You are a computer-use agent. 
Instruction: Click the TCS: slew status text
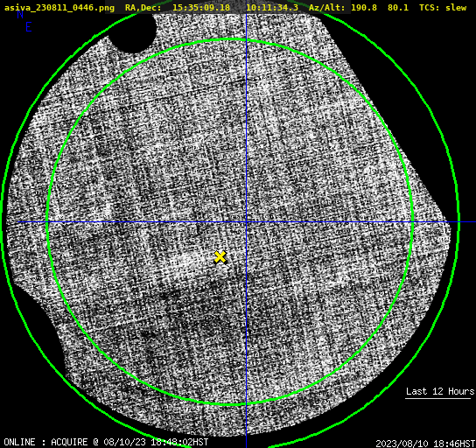pyautogui.click(x=443, y=8)
